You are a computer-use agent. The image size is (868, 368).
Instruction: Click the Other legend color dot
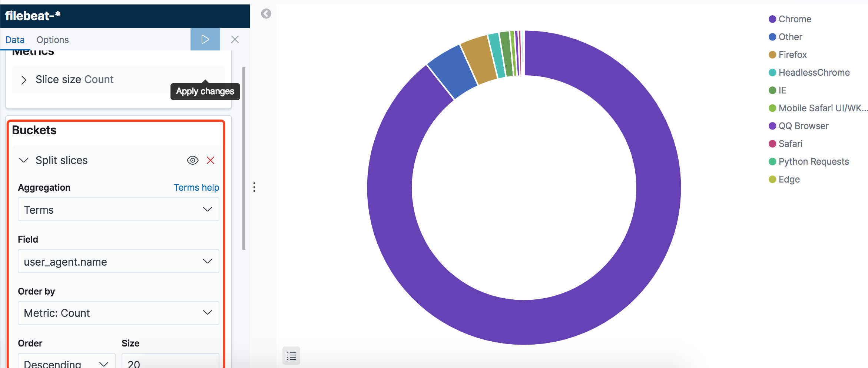pyautogui.click(x=772, y=37)
